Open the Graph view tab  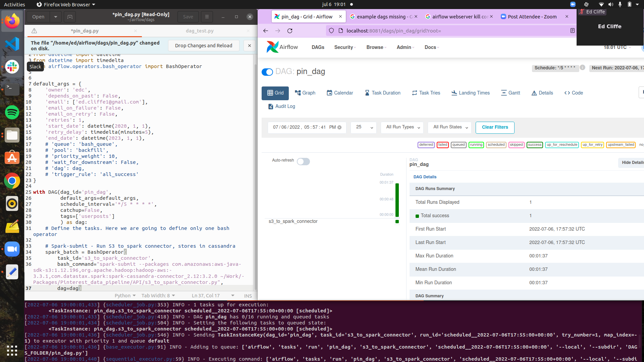[x=305, y=93]
